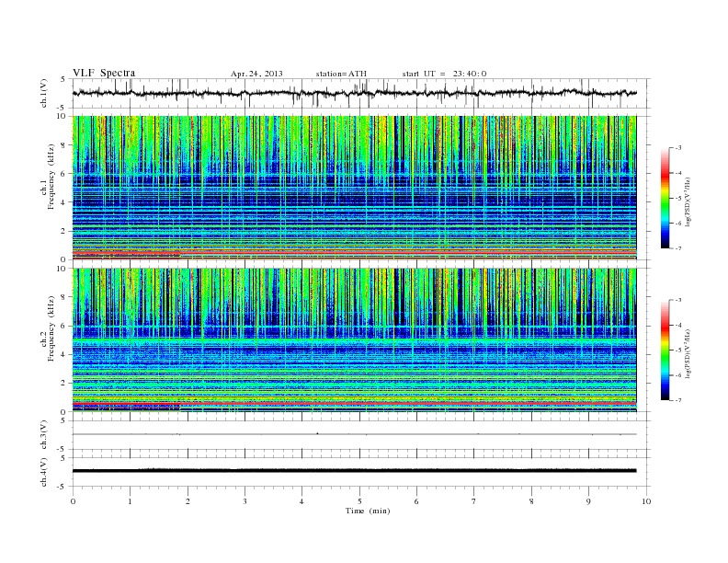Click the '8' kHz tick of ch.1 spectrogram
728x563 pixels.
click(x=63, y=145)
